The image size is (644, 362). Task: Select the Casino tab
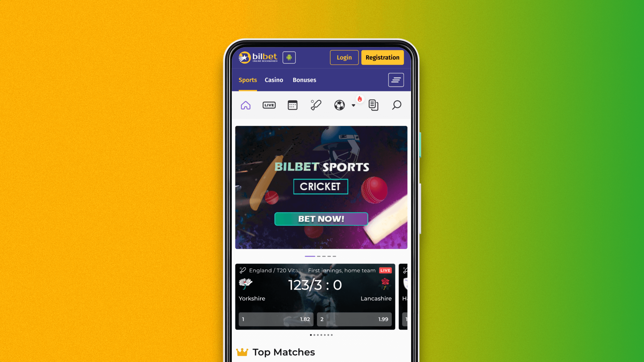click(x=274, y=80)
